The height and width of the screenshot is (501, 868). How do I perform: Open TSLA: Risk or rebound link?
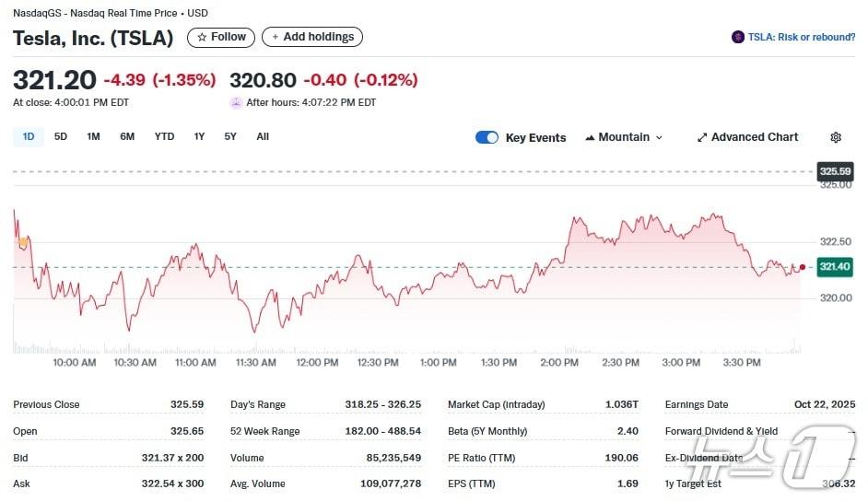coord(801,37)
